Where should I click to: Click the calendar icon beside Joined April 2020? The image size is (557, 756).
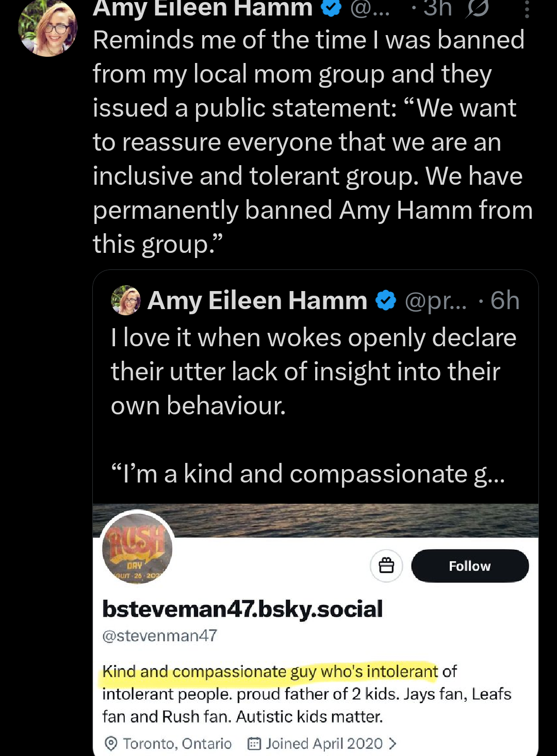tap(253, 744)
